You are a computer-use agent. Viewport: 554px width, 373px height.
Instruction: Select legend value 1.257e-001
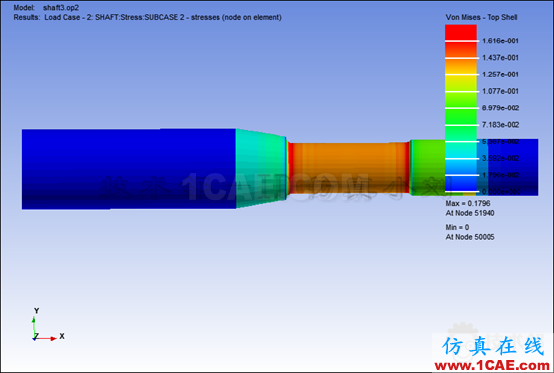point(500,75)
